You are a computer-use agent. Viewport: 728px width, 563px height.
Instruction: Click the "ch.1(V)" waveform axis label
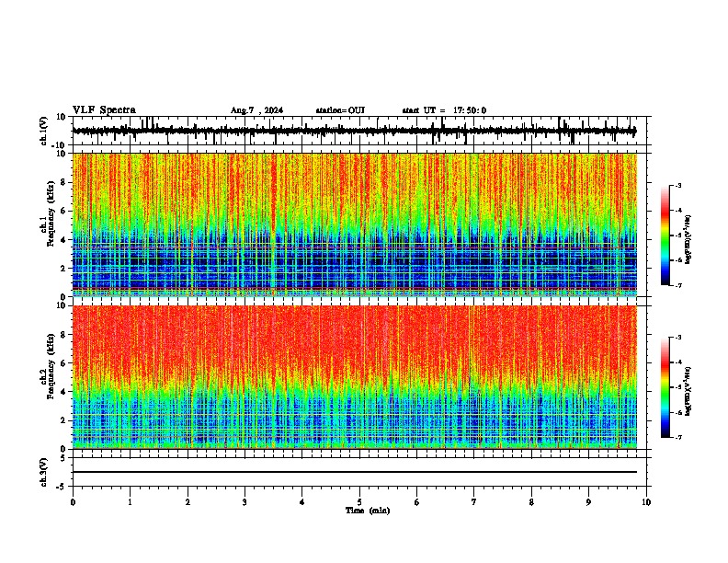(x=44, y=131)
